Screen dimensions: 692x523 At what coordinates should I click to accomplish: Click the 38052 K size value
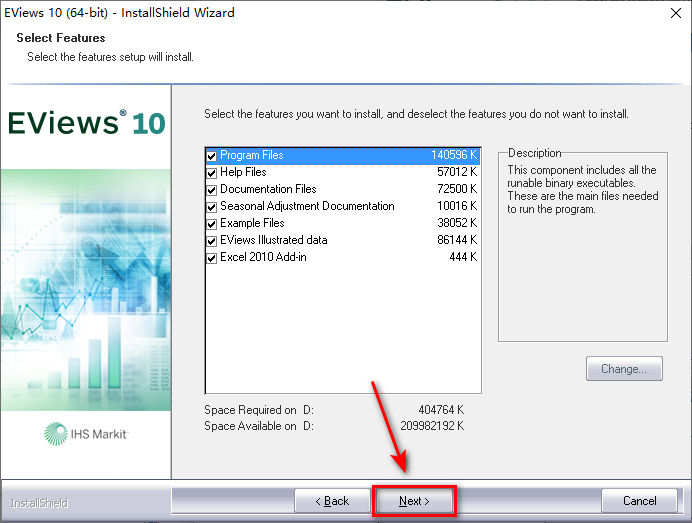(x=457, y=223)
